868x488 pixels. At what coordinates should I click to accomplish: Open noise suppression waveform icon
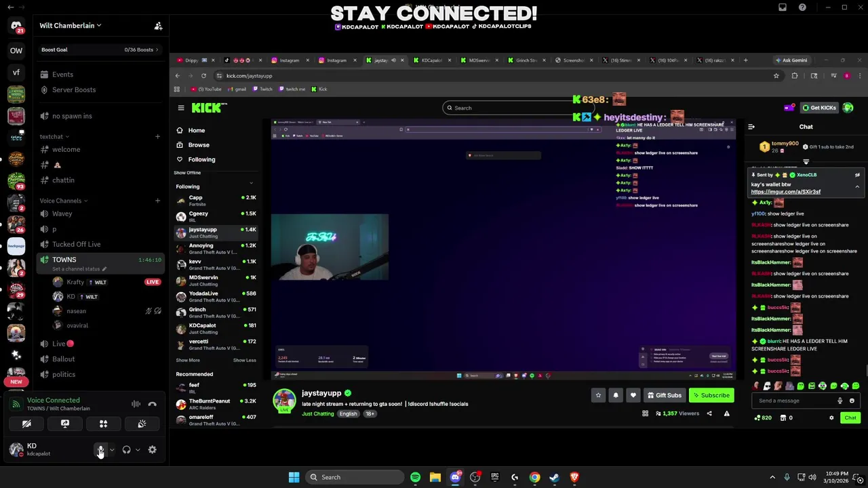tap(136, 404)
